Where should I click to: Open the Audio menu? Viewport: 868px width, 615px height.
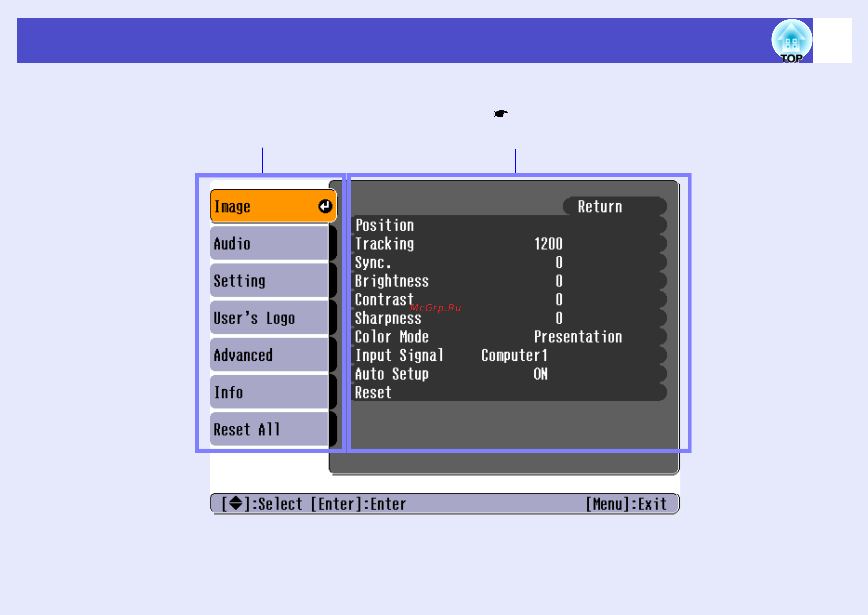270,243
